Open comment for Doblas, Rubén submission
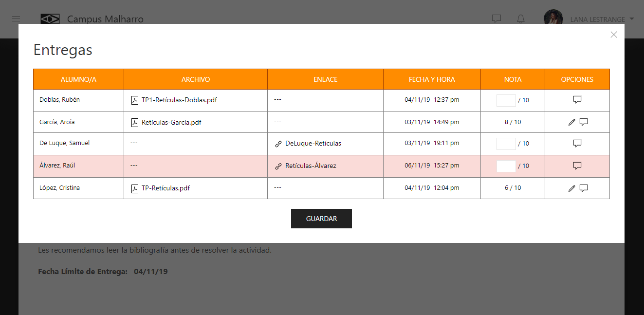The image size is (644, 315). point(577,100)
